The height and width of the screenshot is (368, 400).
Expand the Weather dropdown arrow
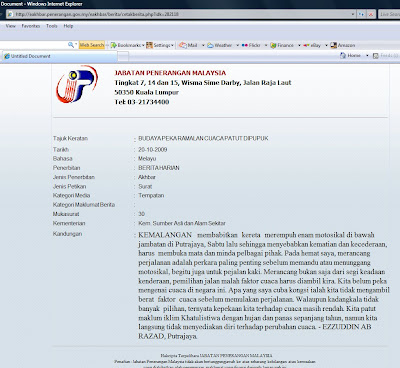click(237, 45)
